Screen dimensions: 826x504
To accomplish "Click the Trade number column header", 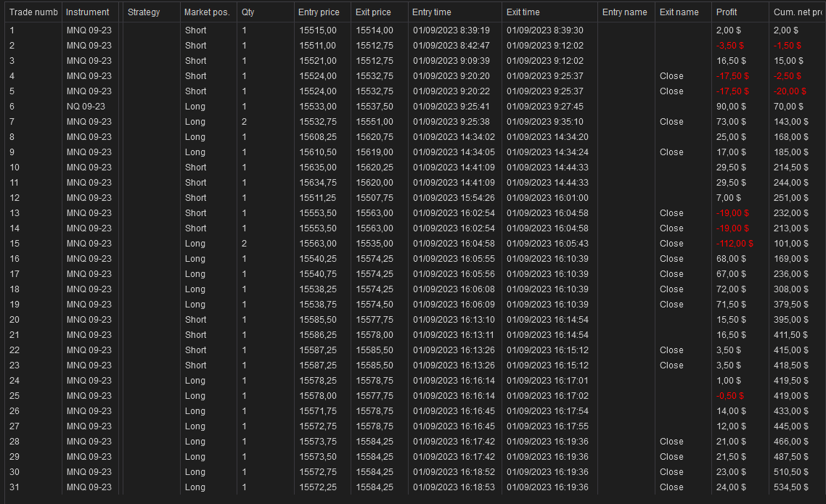I will [x=33, y=12].
